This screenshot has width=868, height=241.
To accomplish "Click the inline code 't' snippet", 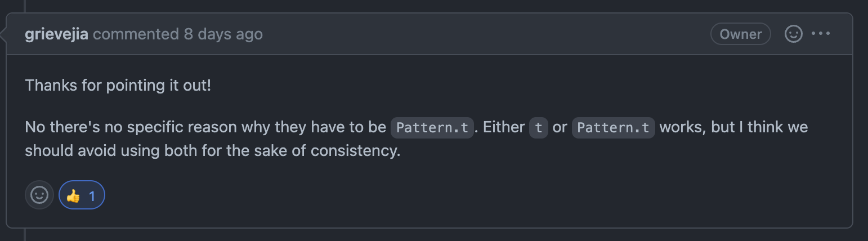I will [x=539, y=127].
